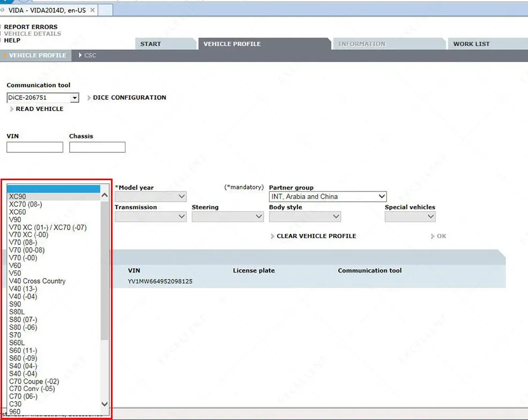Choose S80L in the model list
This screenshot has height=420, width=528.
coord(54,312)
